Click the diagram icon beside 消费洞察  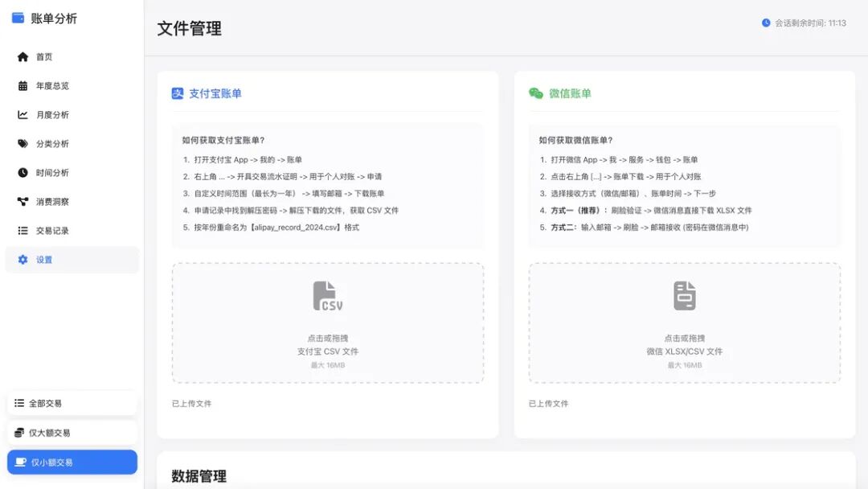coord(23,202)
